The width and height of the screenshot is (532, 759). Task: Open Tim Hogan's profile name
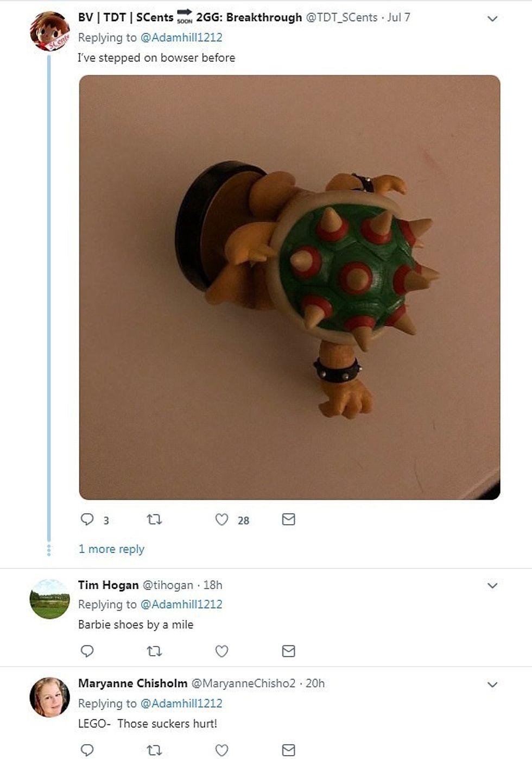click(x=108, y=585)
